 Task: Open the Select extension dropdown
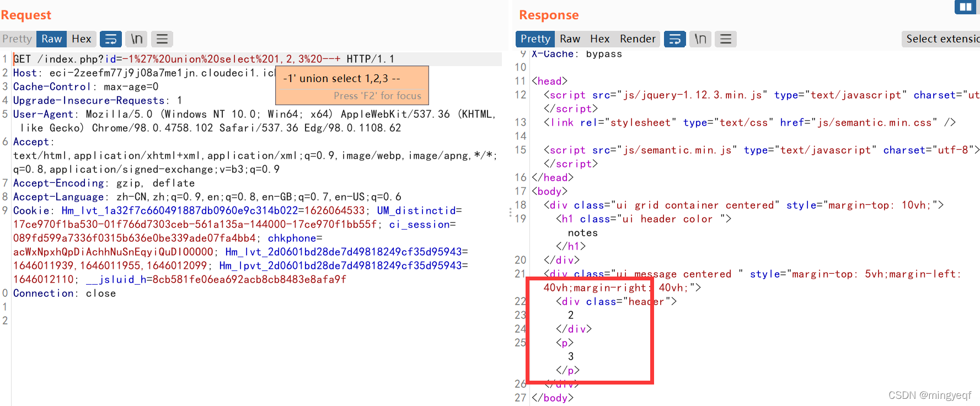[941, 39]
